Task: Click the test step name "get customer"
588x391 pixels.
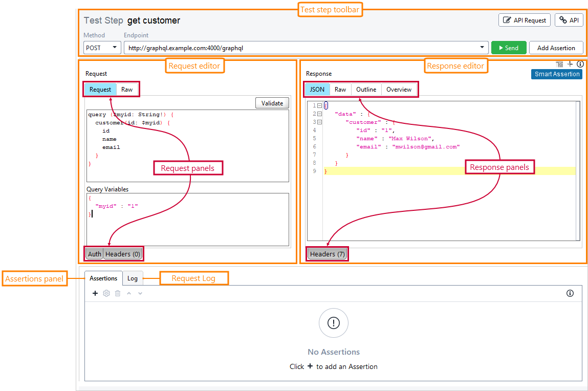Action: point(154,20)
